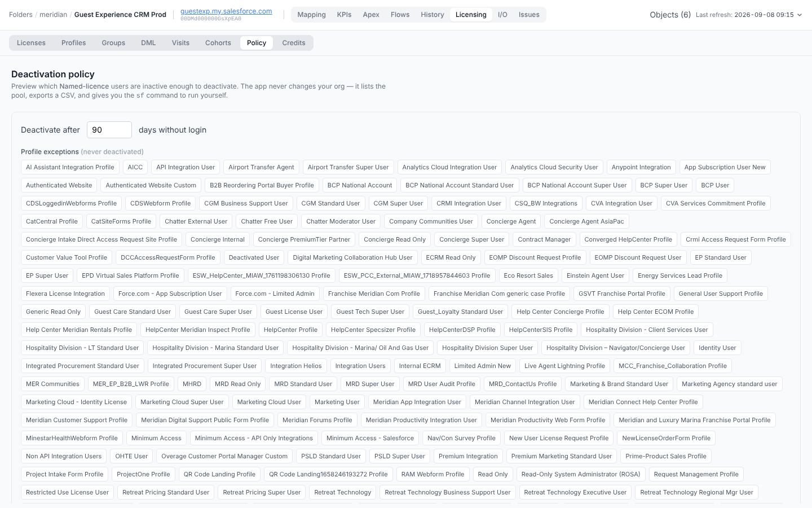The image size is (812, 508).
Task: Toggle the BCP Super User exception
Action: click(664, 185)
